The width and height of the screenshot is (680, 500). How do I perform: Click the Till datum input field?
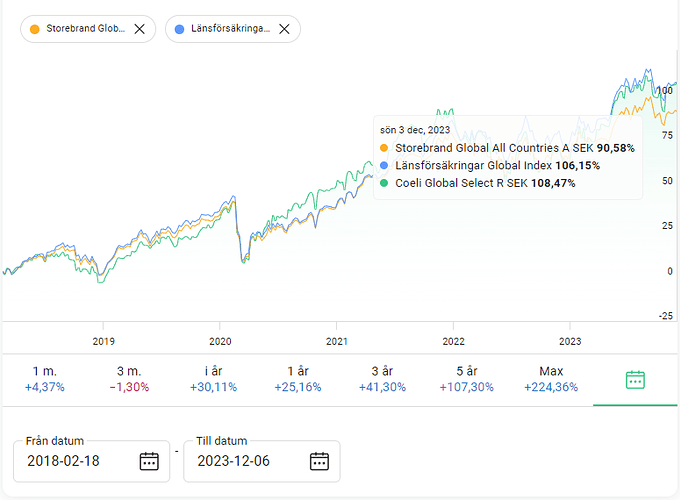pyautogui.click(x=245, y=461)
